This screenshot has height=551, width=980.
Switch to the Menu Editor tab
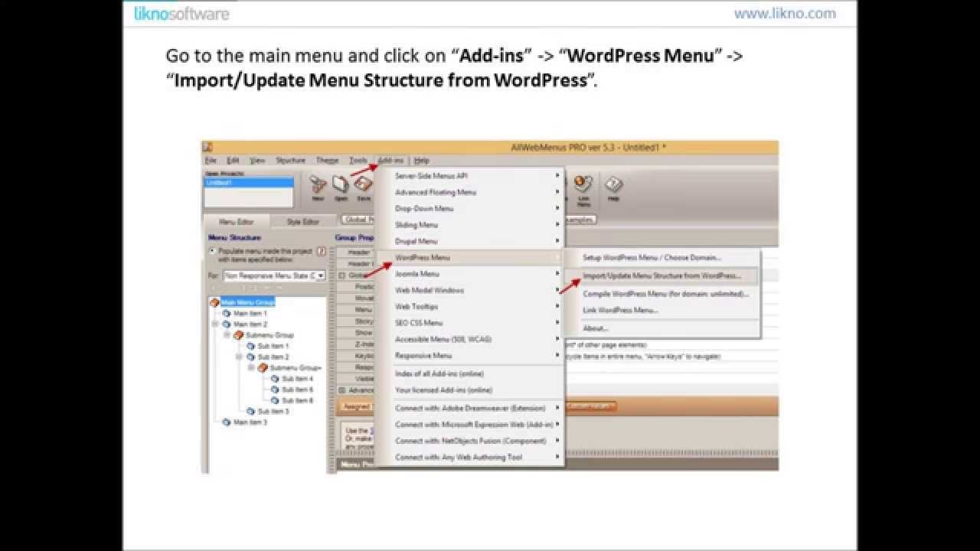pos(237,222)
